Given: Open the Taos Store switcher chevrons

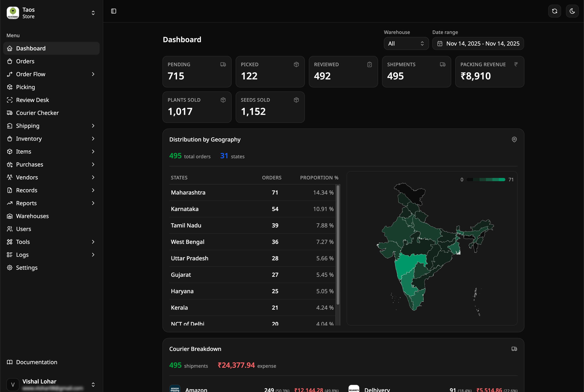Looking at the screenshot, I should (x=93, y=13).
